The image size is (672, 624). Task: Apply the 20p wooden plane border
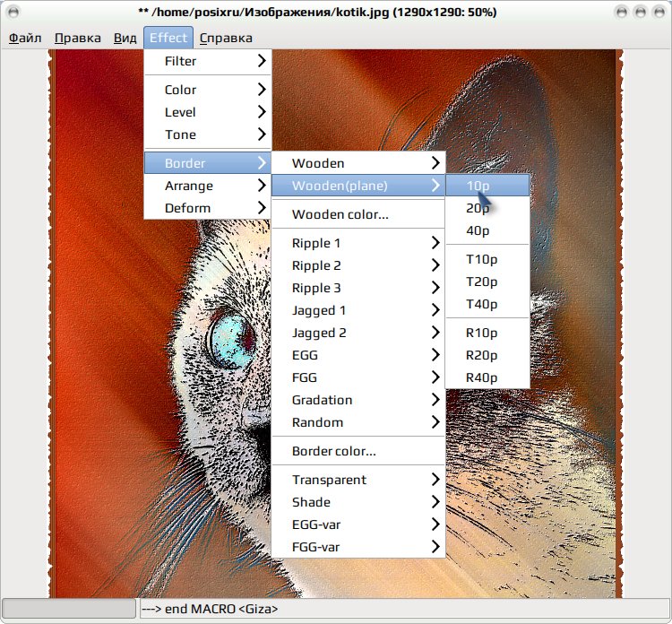(487, 208)
